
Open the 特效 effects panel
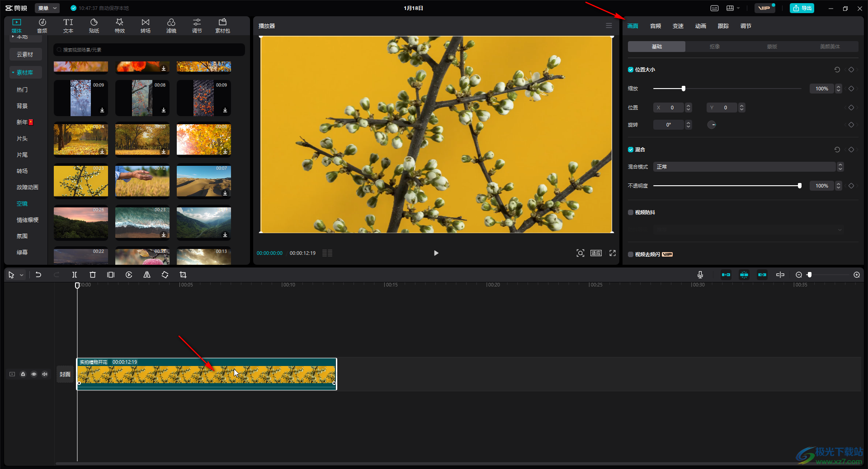coord(119,26)
